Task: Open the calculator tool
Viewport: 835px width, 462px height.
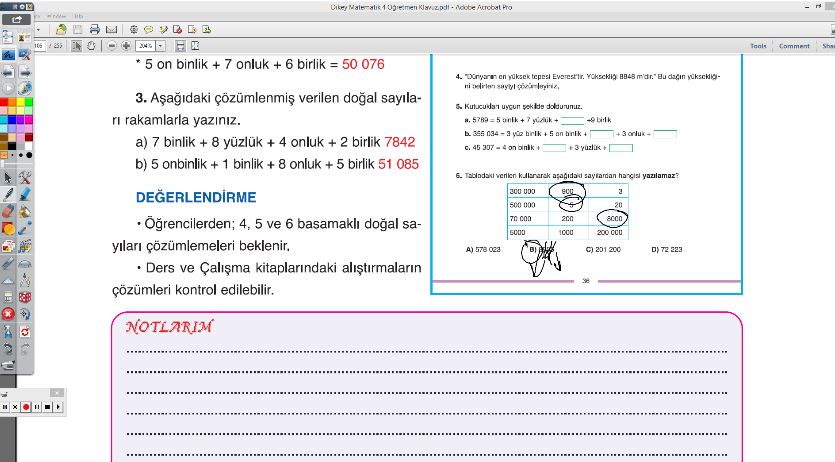Action: tap(8, 297)
